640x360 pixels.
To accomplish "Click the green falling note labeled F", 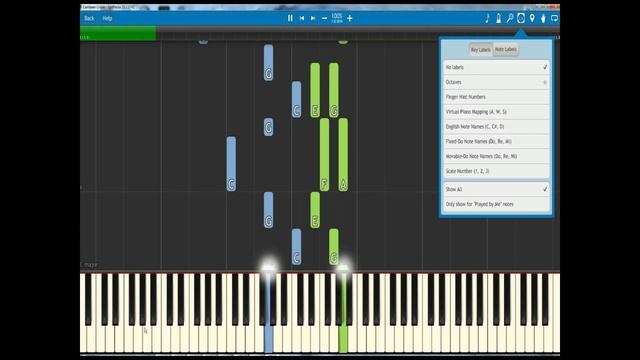I will [324, 155].
